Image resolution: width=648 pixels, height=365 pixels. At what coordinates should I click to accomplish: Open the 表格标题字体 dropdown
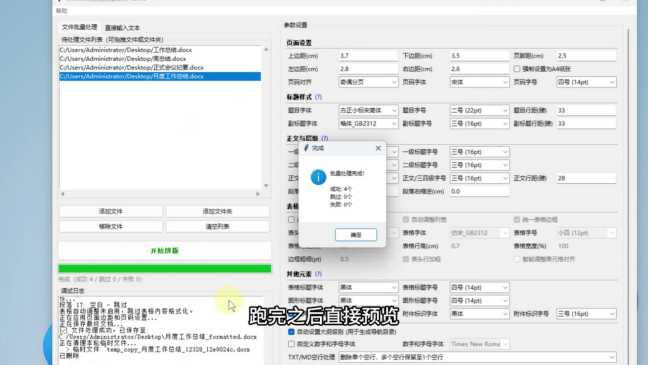(x=368, y=287)
